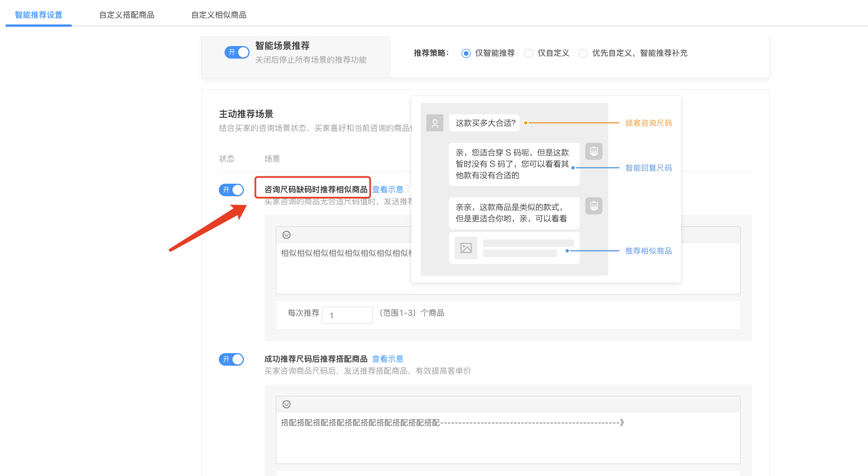
Task: Click the 成功推荐尺码后推荐搭配商品 scene title
Action: tap(315, 359)
